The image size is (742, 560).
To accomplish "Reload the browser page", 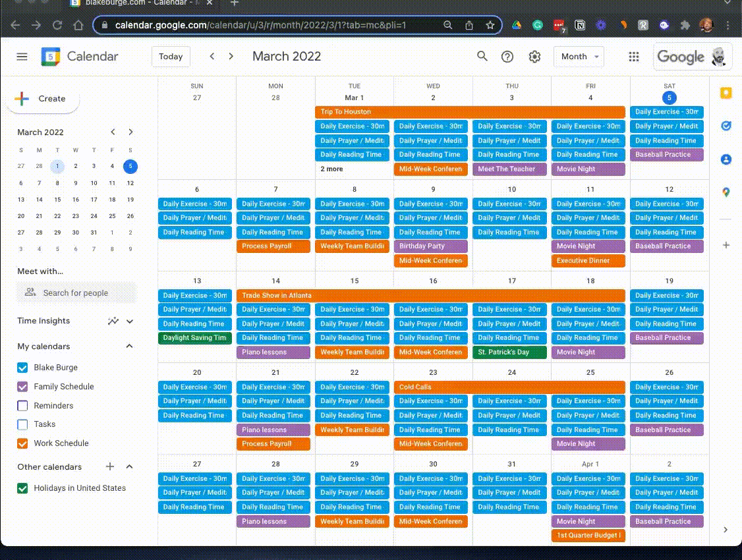I will [x=57, y=25].
